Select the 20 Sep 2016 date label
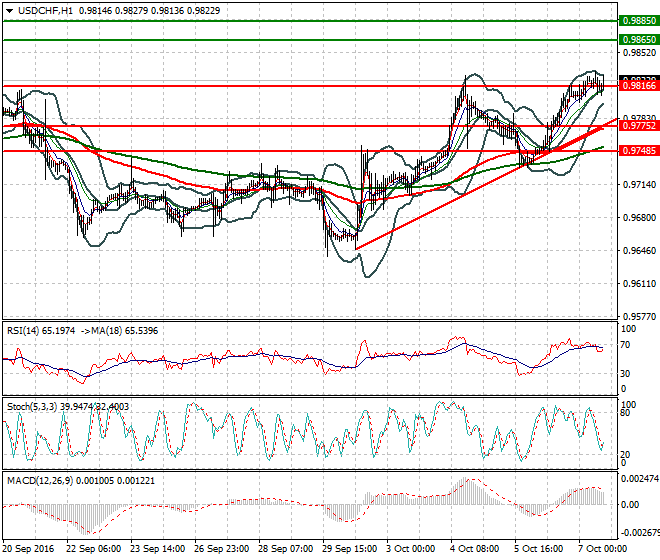The height and width of the screenshot is (560, 660). [28, 549]
